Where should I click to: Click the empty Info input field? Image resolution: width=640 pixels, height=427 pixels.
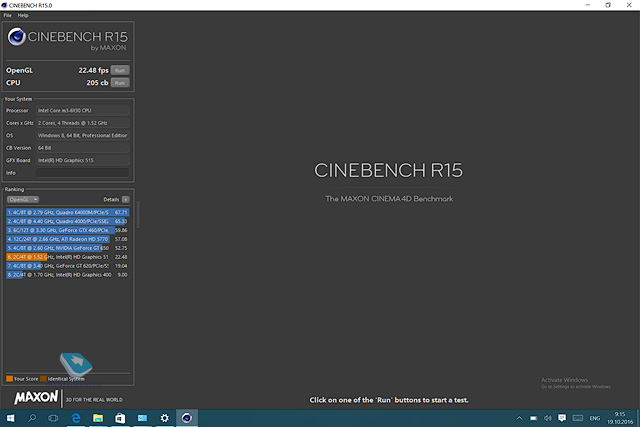point(82,173)
